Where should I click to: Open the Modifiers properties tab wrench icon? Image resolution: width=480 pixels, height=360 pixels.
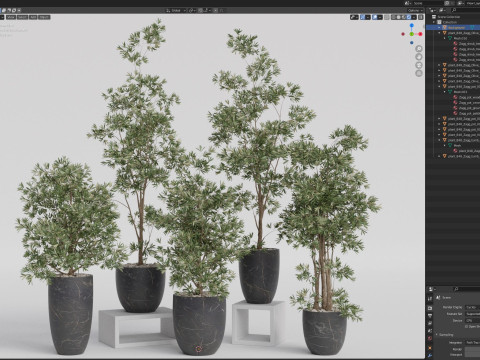[430, 356]
